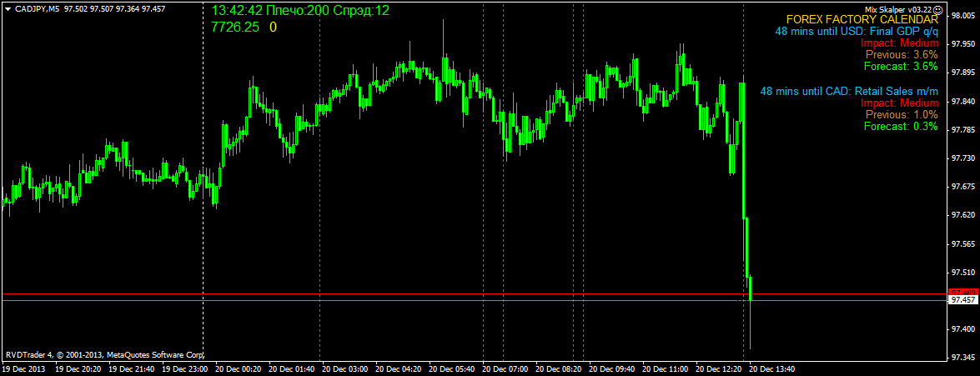Click the 20 Dec 07:00 time axis label
The width and height of the screenshot is (980, 376).
(x=505, y=370)
